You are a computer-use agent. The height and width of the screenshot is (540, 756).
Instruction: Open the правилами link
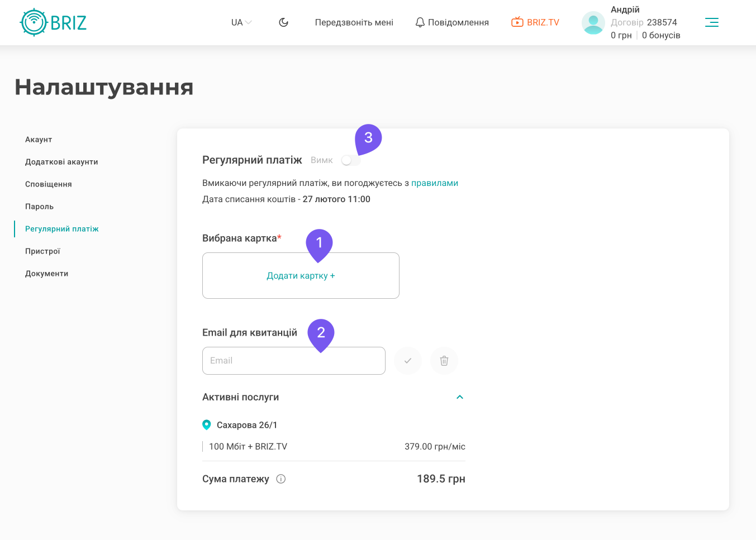click(x=435, y=183)
